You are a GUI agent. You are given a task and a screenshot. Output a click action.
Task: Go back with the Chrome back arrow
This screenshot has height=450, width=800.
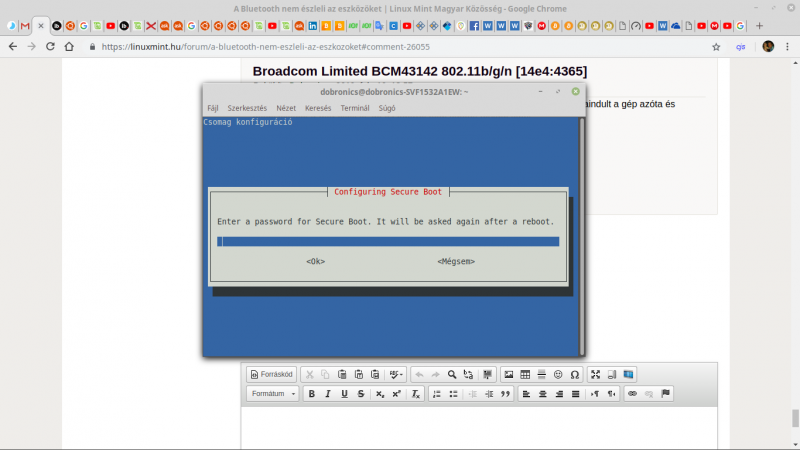coord(13,46)
